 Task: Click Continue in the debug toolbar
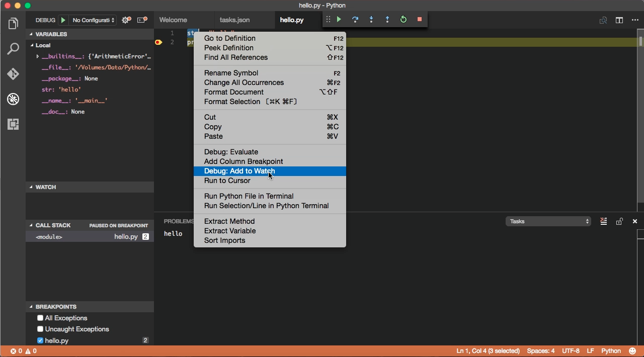coord(339,20)
